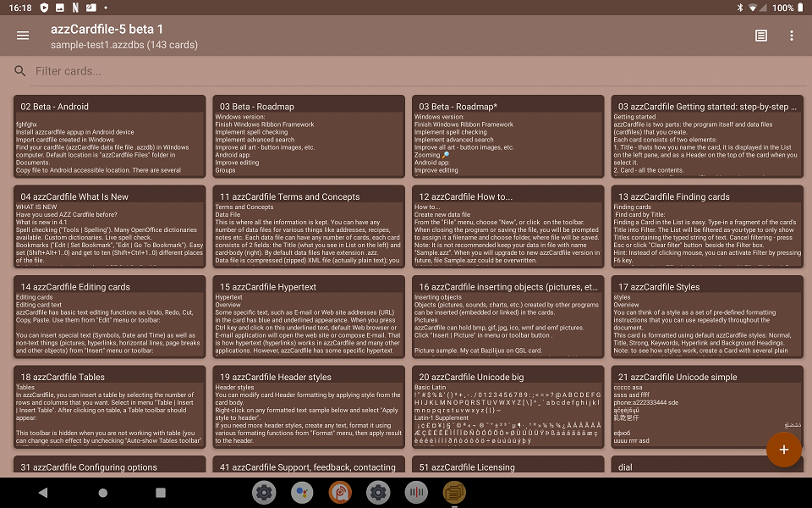Open the 14 azzCardfile Editing cards card

(x=109, y=317)
